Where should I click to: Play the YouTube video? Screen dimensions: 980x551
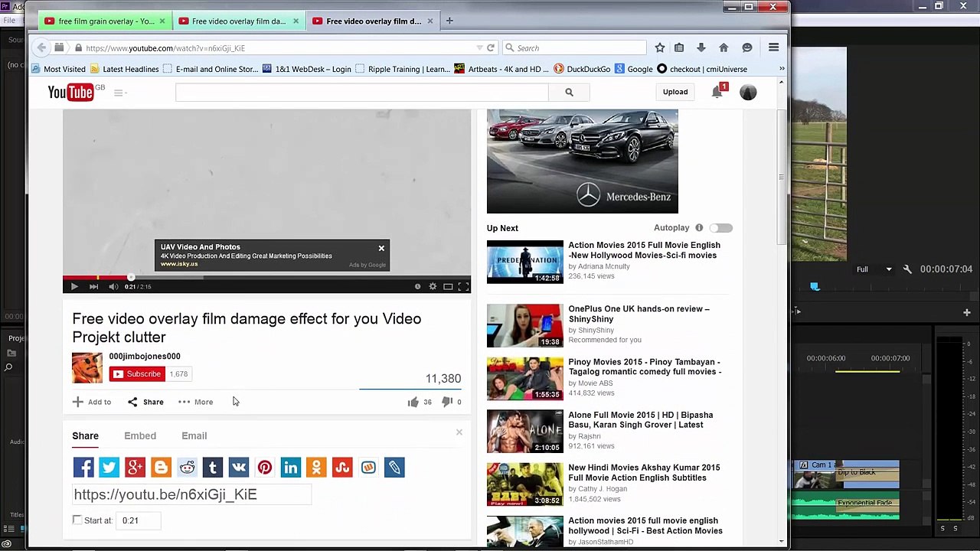tap(74, 286)
